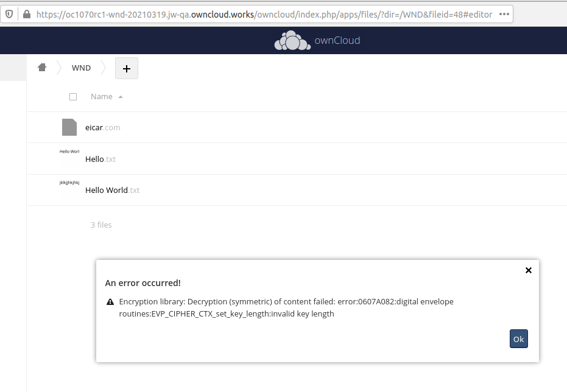Viewport: 567px width, 392px height.
Task: Click the browser address input field
Action: [262, 14]
